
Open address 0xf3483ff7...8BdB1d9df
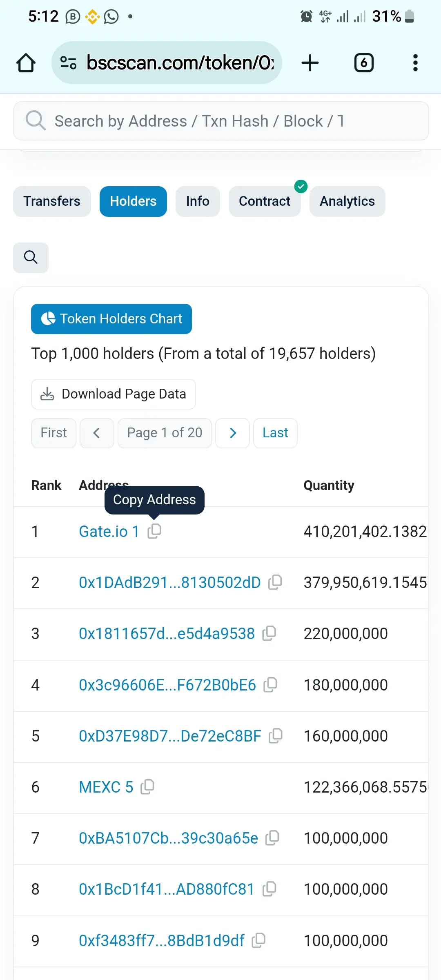click(162, 941)
